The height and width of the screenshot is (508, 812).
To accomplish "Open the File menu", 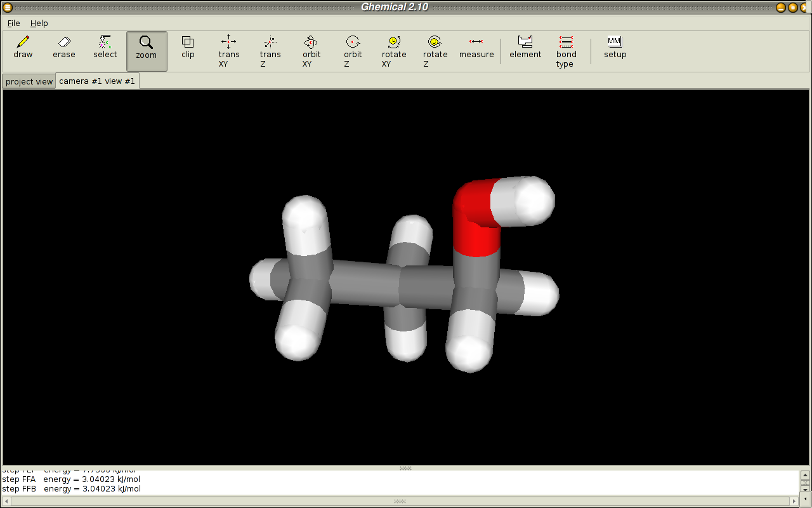I will [14, 23].
